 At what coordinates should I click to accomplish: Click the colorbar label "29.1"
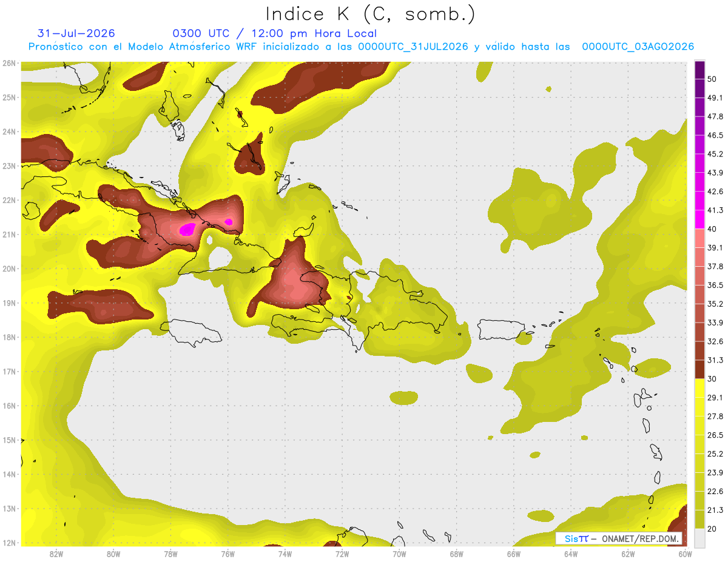point(715,398)
